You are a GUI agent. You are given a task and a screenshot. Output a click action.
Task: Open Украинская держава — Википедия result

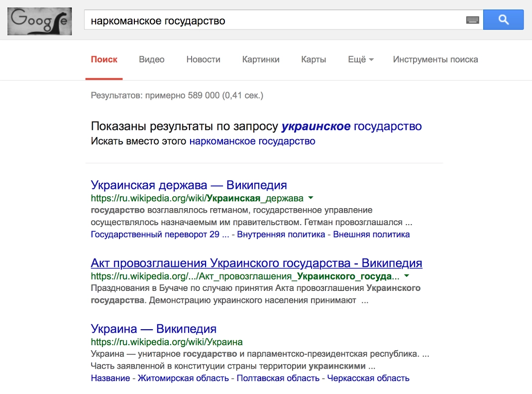(189, 185)
